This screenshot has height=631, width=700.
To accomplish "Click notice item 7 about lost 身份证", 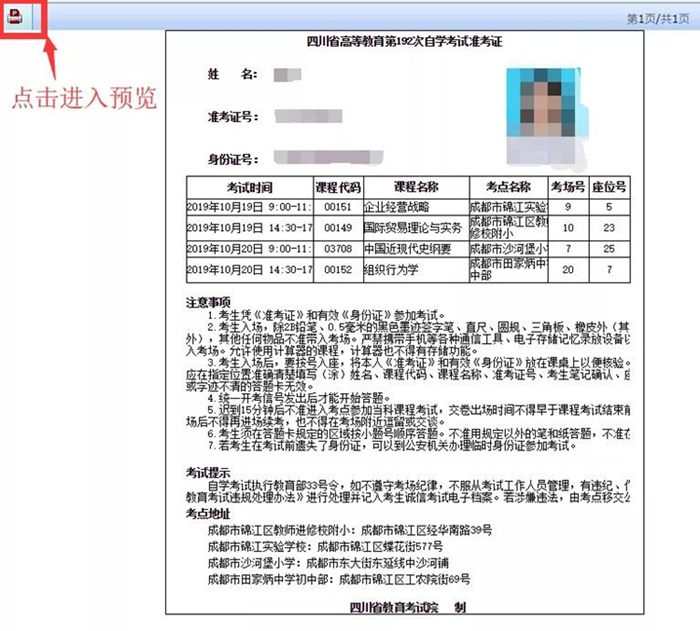I will [393, 445].
